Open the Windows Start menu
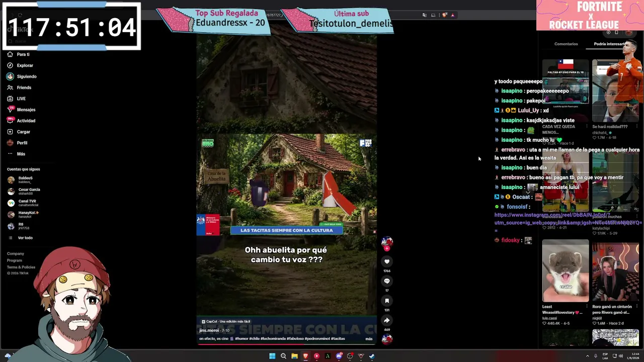The height and width of the screenshot is (362, 644). tap(272, 356)
